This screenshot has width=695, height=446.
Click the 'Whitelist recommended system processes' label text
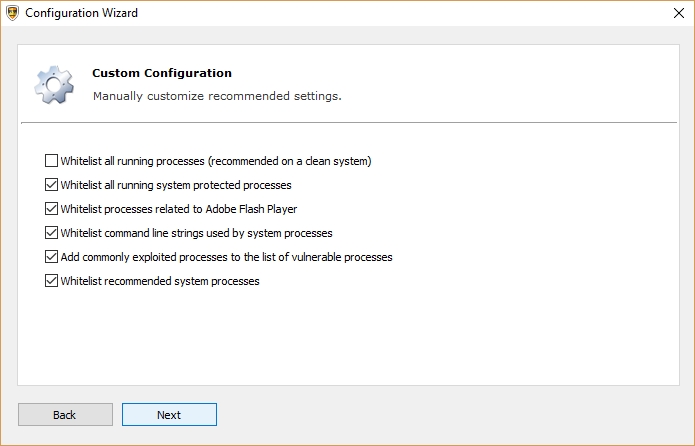click(160, 281)
